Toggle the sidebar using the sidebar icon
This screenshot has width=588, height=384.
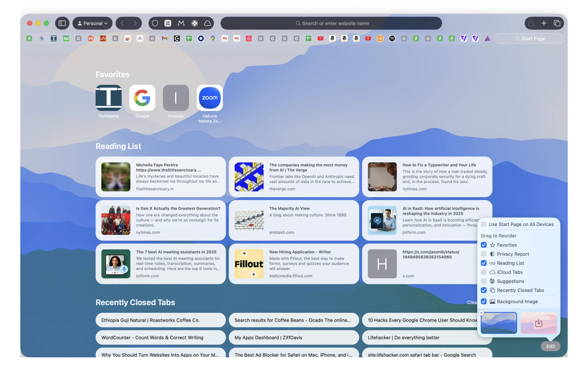point(62,23)
